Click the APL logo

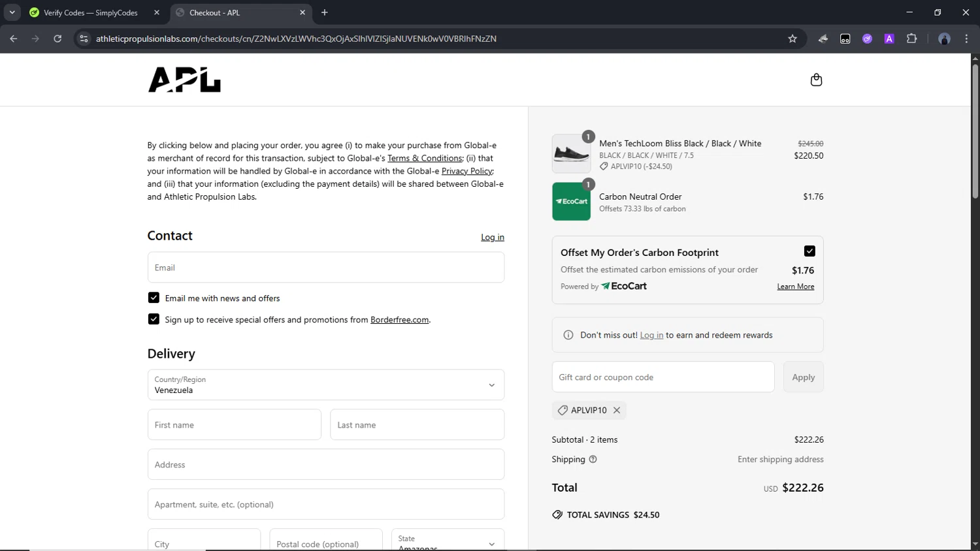point(184,80)
